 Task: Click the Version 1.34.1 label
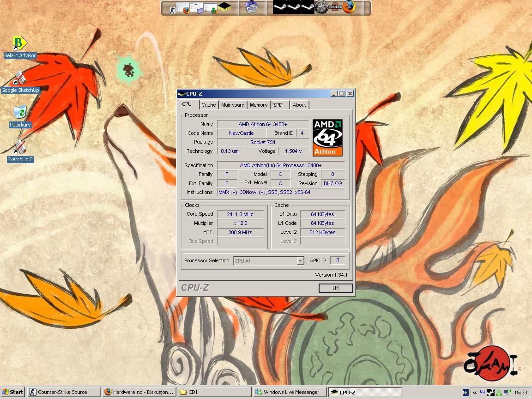331,275
